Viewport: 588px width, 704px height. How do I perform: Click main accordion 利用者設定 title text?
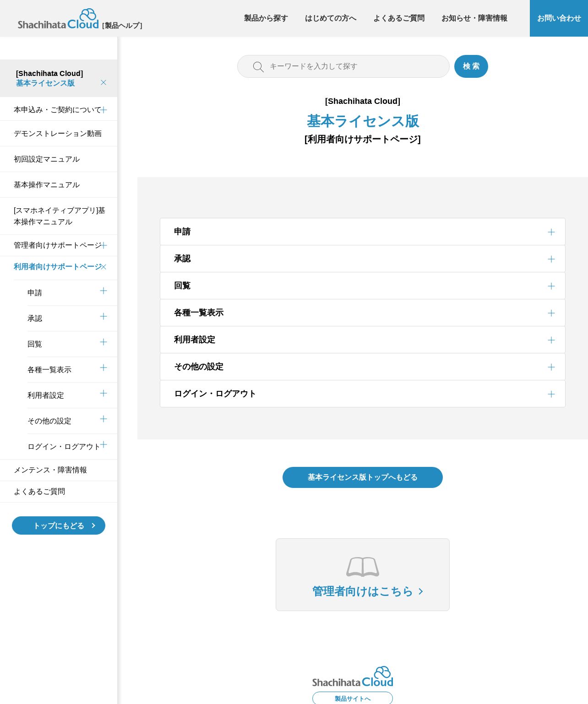tap(195, 340)
